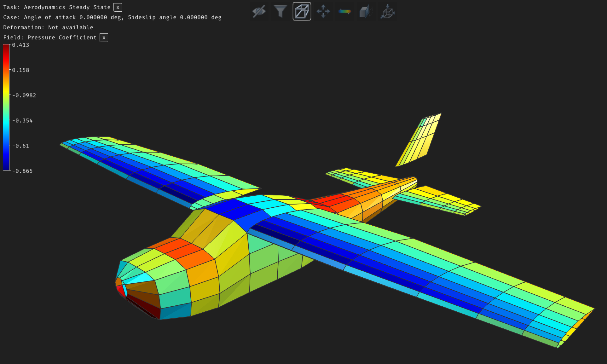Select the four-arrow pan tool

(x=323, y=12)
